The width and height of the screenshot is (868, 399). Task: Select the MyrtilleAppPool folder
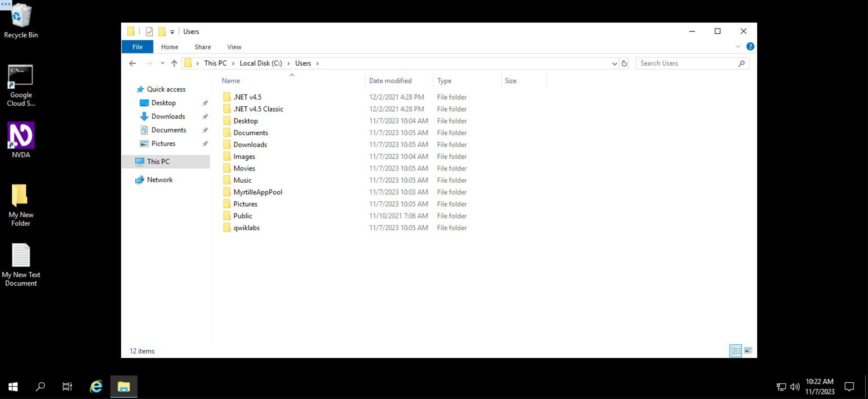(x=258, y=192)
